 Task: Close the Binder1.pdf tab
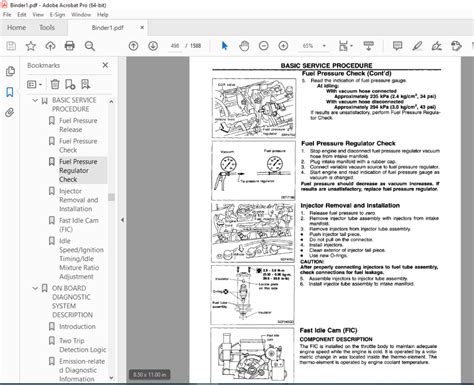[142, 27]
